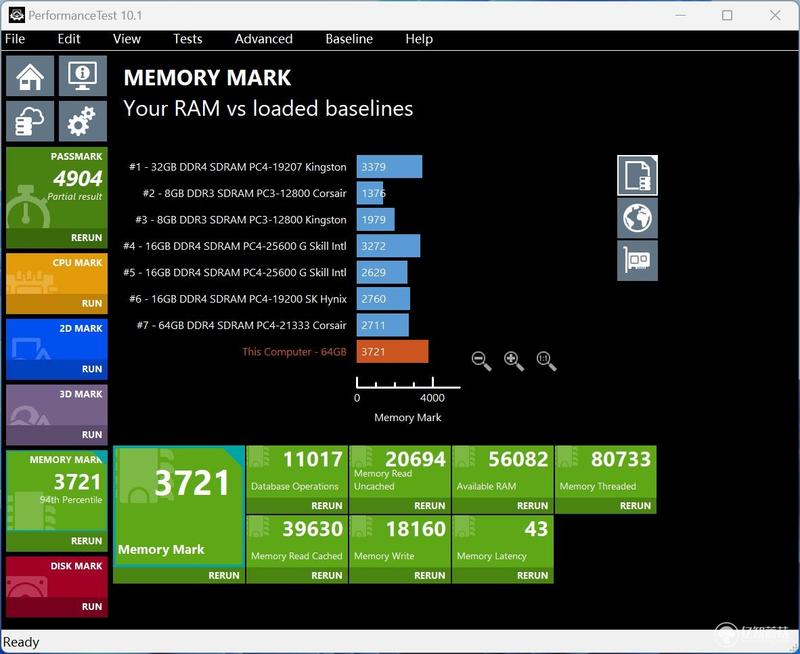Screen dimensions: 800x654
Task: Open the Tests menu
Action: tap(187, 39)
